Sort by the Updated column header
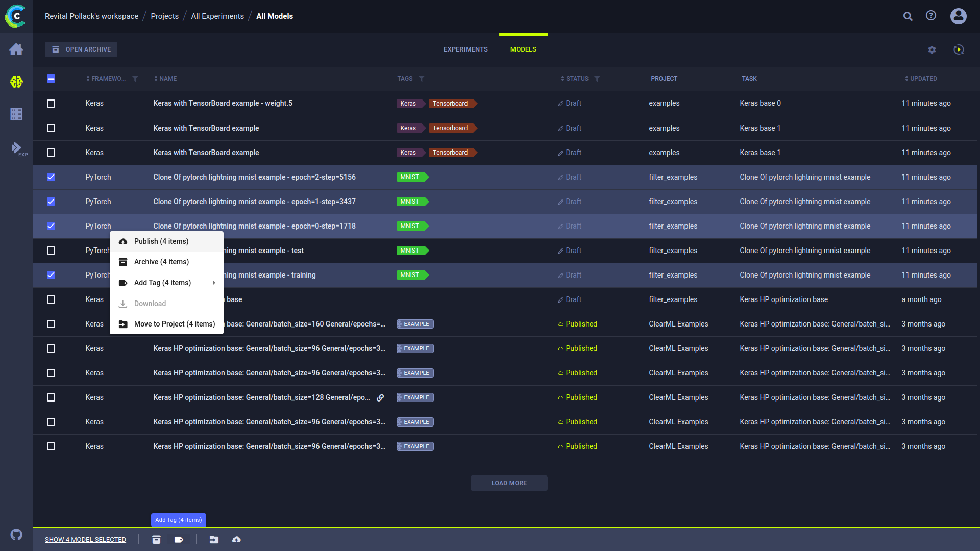This screenshot has height=551, width=980. (x=923, y=79)
